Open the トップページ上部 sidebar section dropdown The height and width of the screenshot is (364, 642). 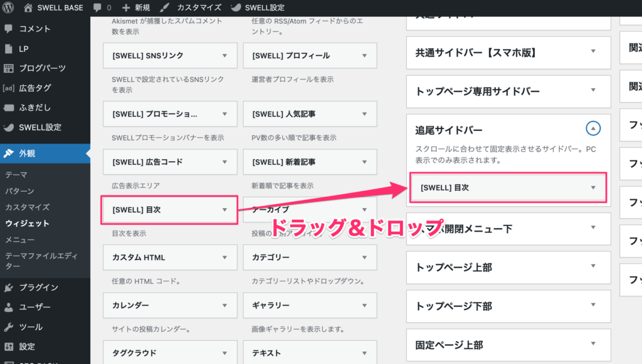pos(594,268)
